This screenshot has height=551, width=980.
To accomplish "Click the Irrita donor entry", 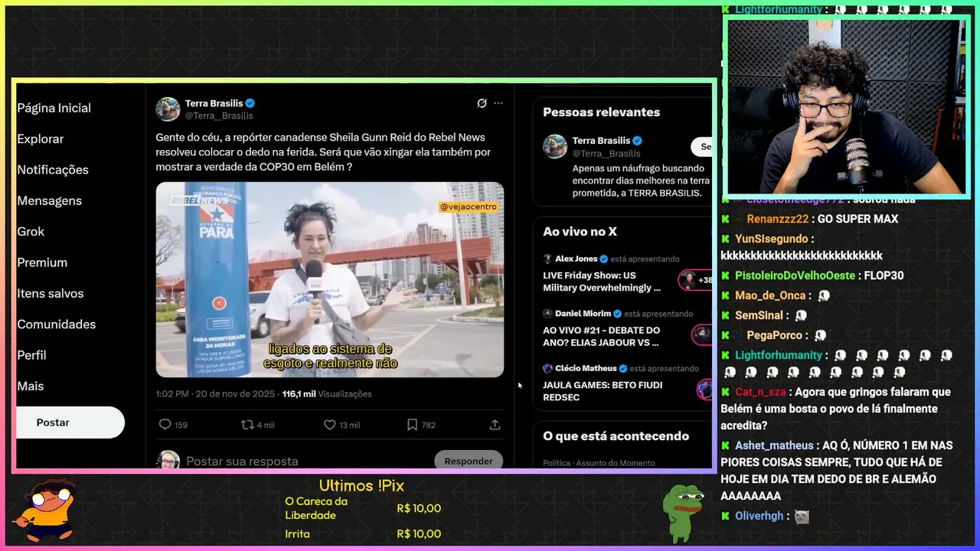I will point(297,534).
